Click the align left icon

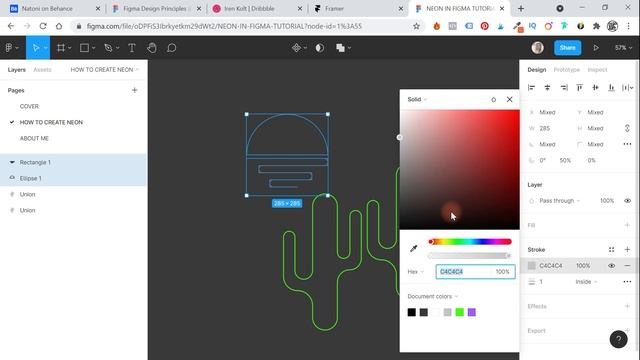coord(531,87)
